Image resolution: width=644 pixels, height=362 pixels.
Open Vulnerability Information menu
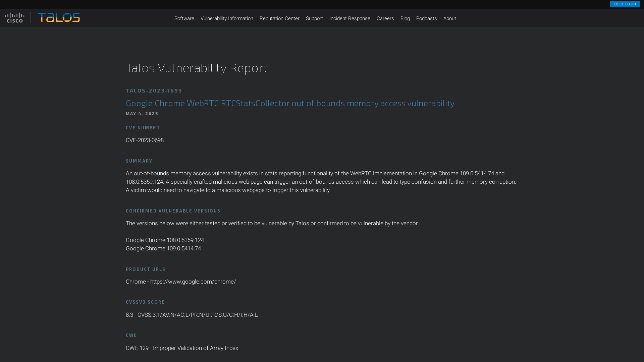tap(227, 18)
